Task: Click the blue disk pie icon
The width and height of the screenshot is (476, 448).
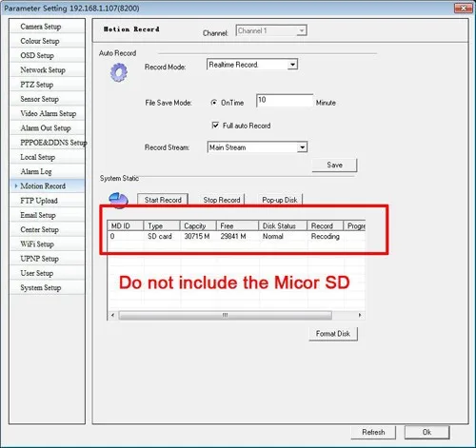Action: pyautogui.click(x=118, y=200)
